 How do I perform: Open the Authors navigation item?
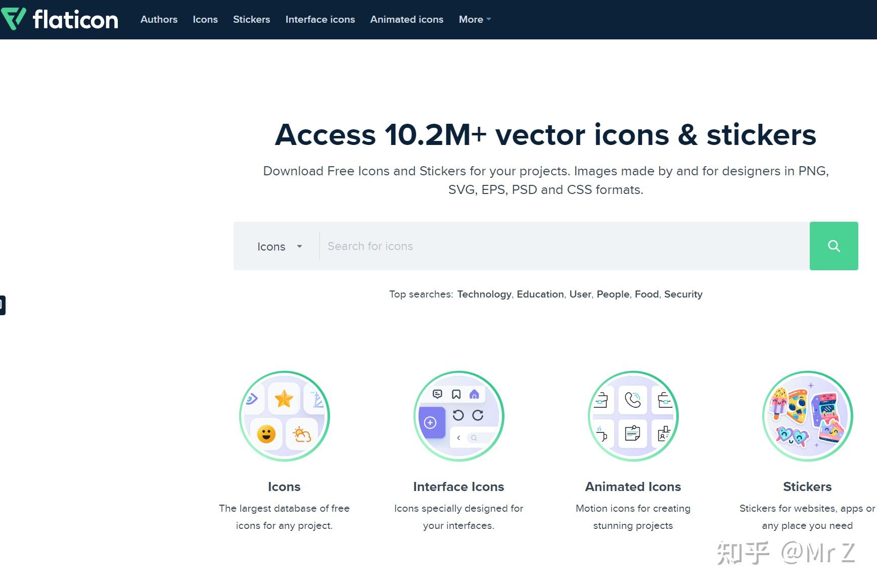[x=159, y=19]
